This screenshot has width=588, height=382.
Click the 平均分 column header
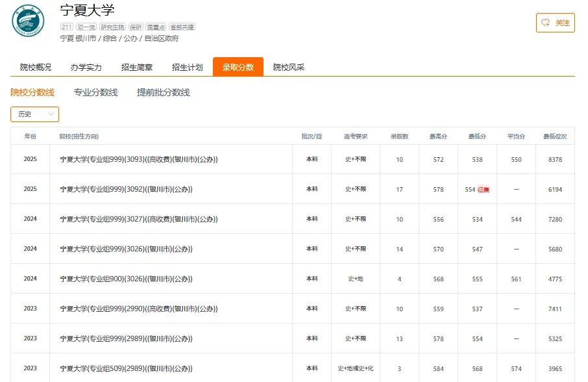(517, 136)
